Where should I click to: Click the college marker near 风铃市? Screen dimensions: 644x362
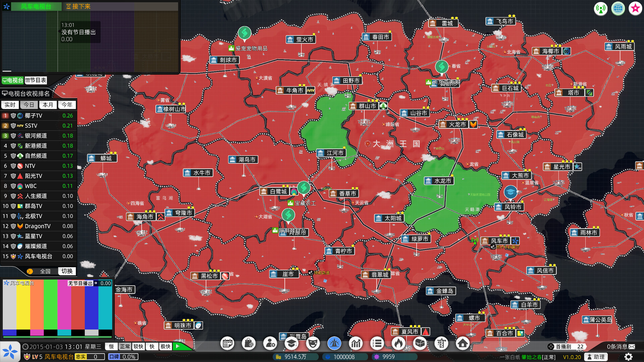point(511,193)
